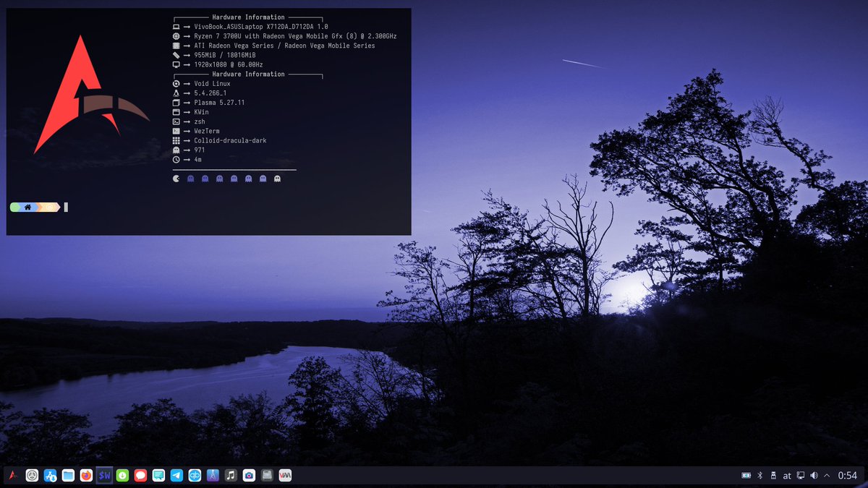Click the package count '971' text
The image size is (868, 488).
[x=200, y=150]
